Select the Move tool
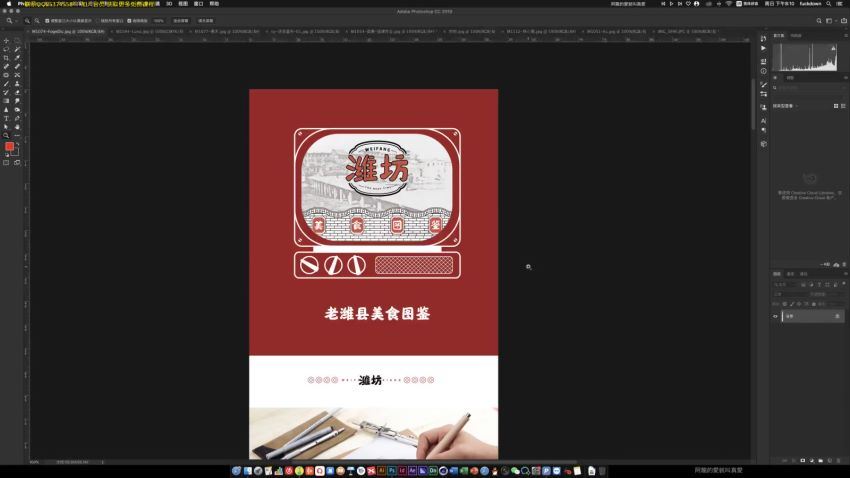 tap(6, 41)
